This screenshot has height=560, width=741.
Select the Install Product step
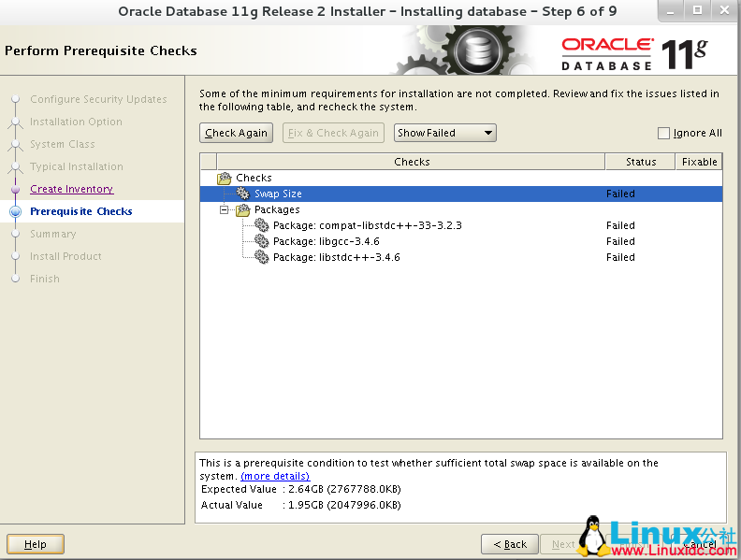tap(65, 256)
